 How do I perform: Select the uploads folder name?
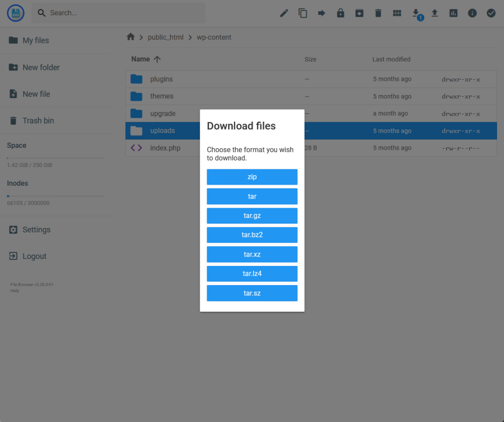click(162, 130)
